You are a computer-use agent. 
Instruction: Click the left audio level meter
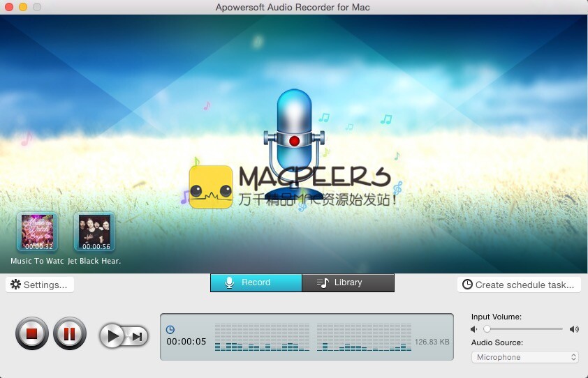pos(262,337)
